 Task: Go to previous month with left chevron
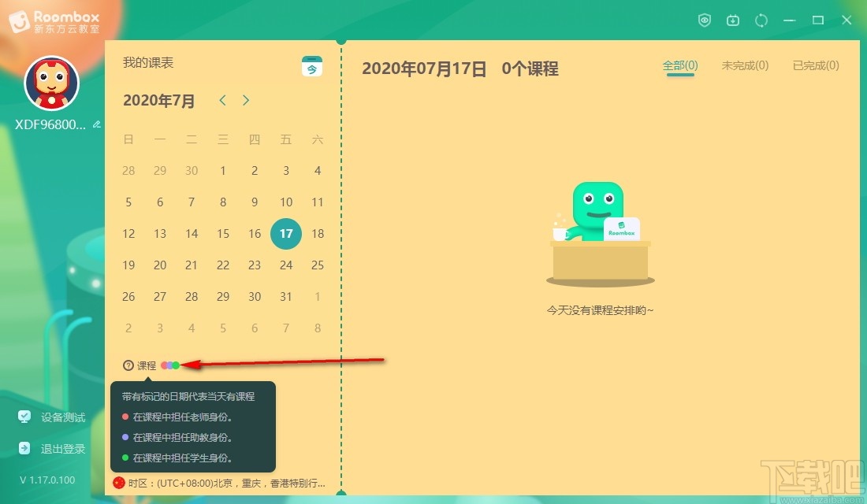tap(222, 100)
